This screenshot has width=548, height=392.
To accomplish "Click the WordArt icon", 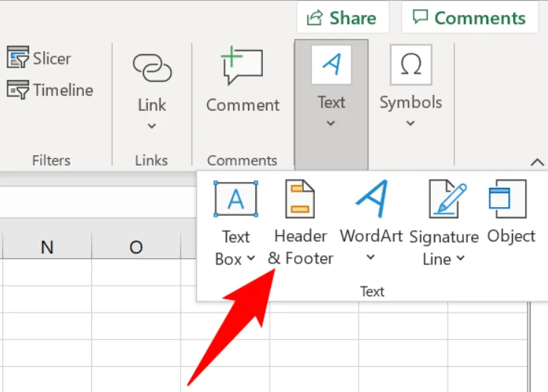I will click(371, 200).
